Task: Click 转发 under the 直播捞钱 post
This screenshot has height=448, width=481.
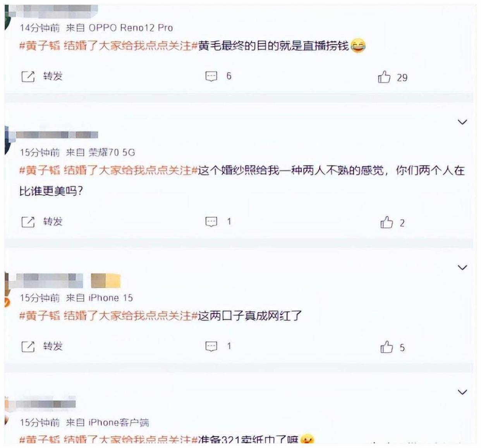Action: (x=53, y=76)
